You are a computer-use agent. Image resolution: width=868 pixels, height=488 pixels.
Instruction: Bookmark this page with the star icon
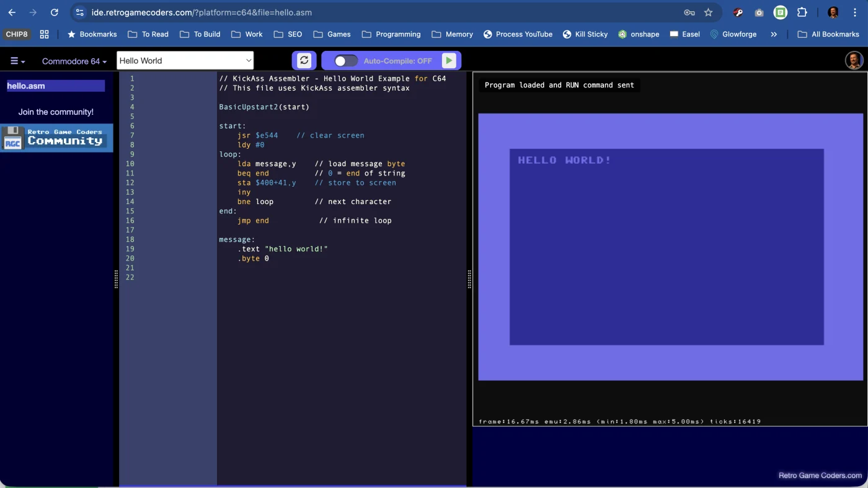[708, 12]
